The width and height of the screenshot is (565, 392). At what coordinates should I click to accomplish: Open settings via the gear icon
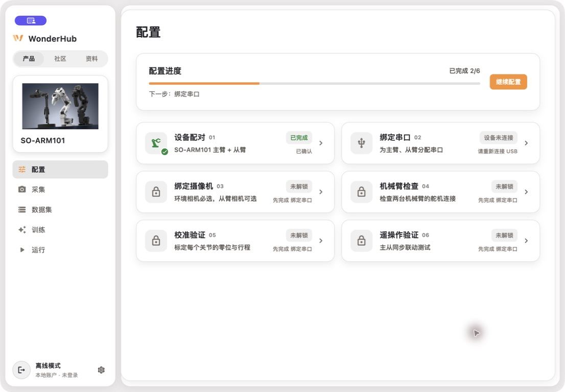point(101,370)
